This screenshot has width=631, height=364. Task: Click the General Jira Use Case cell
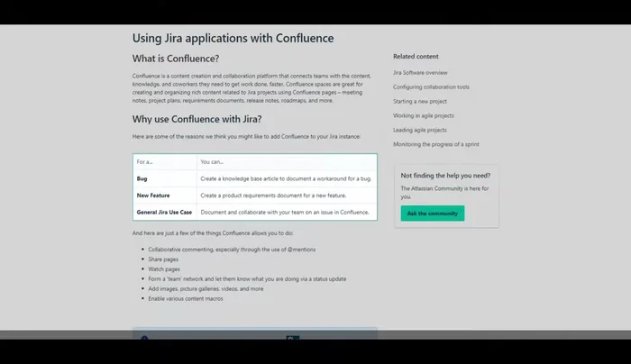165,212
